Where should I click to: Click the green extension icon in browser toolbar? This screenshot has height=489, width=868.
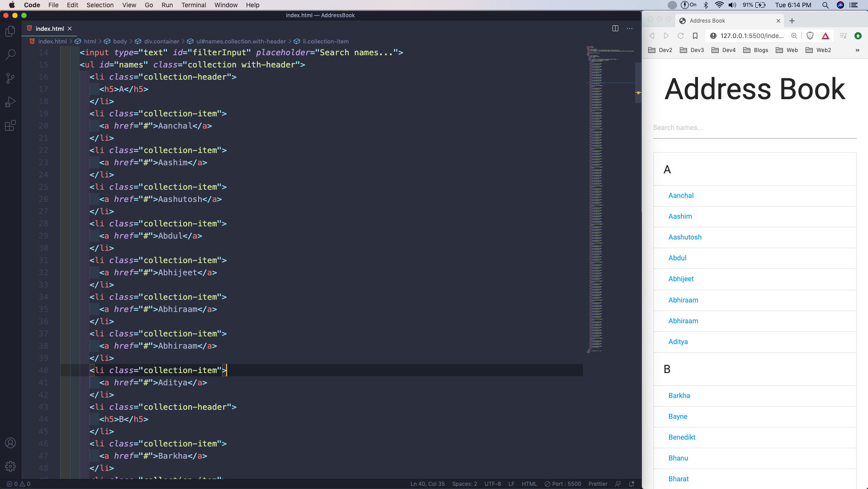tap(858, 36)
